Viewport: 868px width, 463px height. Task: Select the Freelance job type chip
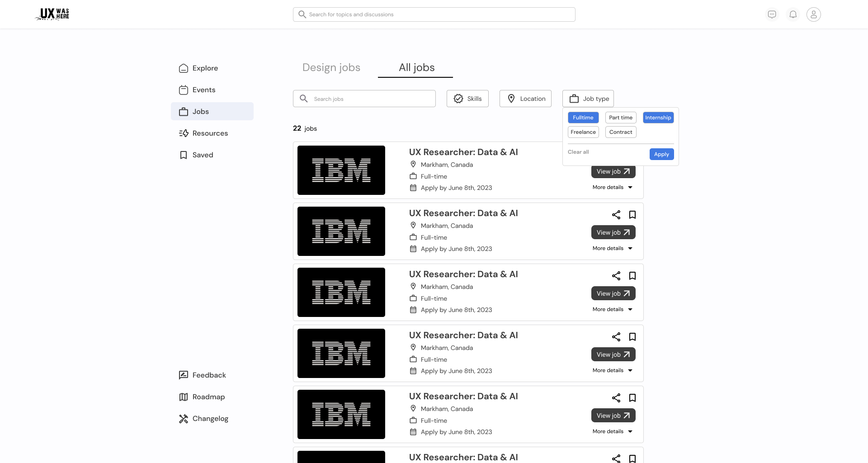pyautogui.click(x=583, y=132)
